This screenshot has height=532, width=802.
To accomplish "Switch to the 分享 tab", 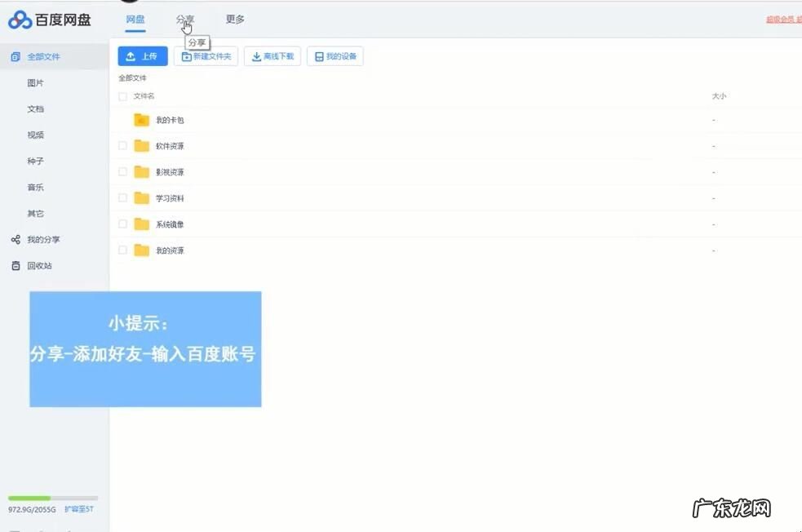I will [185, 19].
